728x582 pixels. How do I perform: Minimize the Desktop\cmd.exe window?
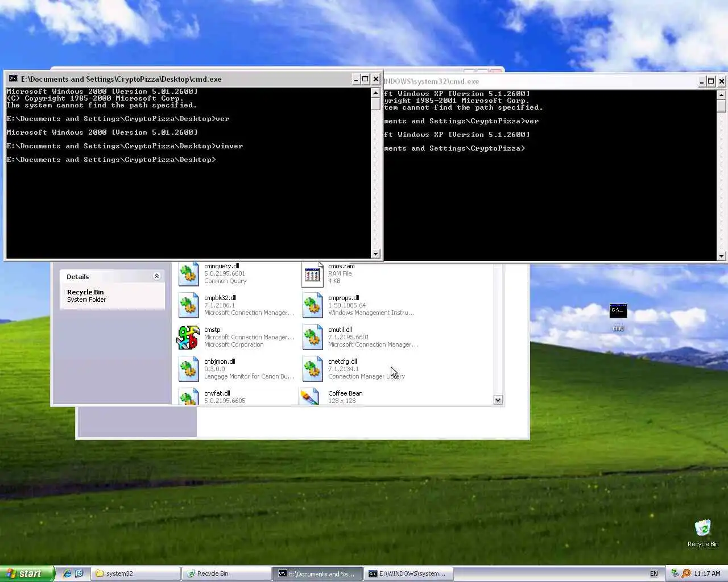click(x=356, y=79)
